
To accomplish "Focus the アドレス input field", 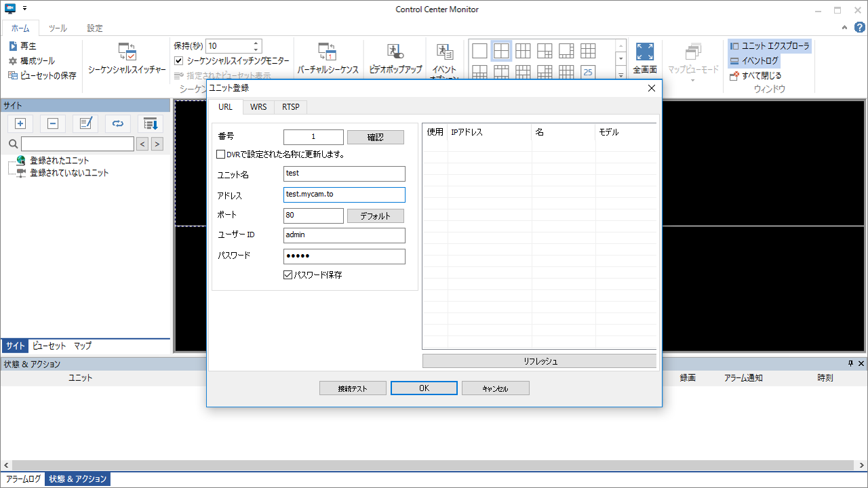I will [x=344, y=195].
